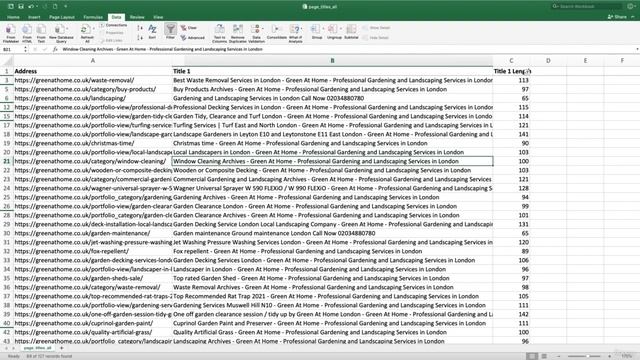Click the Search Workbook field

point(587,7)
